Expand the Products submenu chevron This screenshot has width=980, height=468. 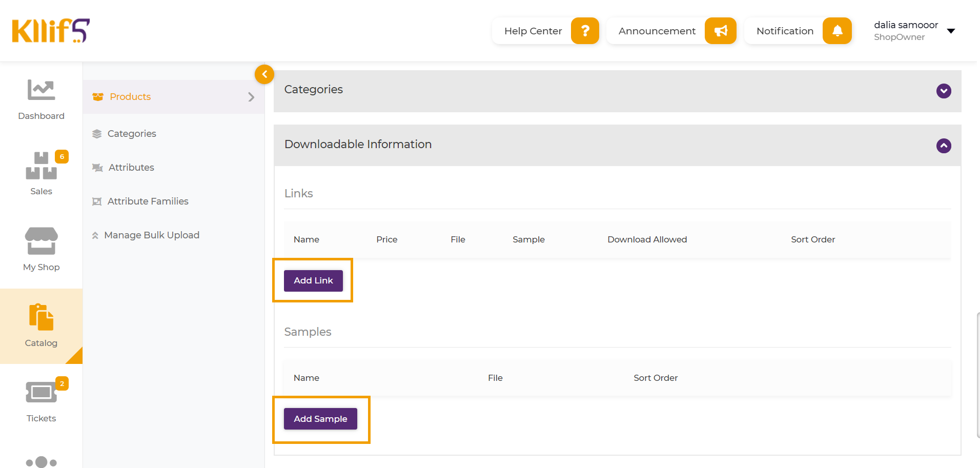coord(251,97)
